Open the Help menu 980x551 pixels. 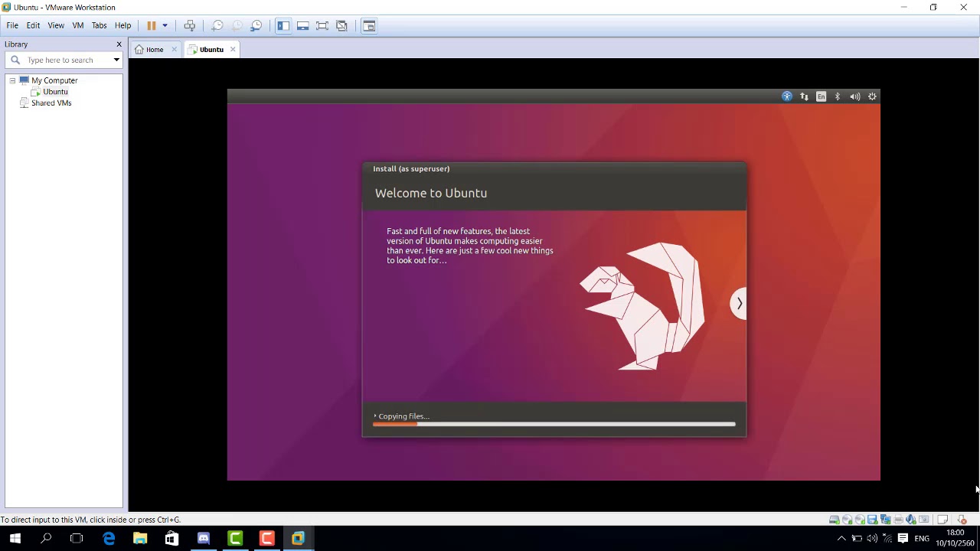(122, 25)
